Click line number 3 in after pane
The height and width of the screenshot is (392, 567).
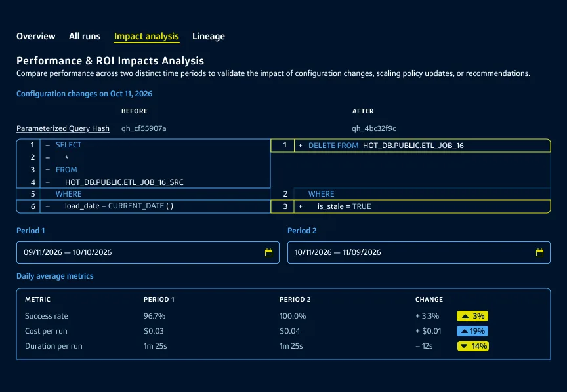pos(285,206)
